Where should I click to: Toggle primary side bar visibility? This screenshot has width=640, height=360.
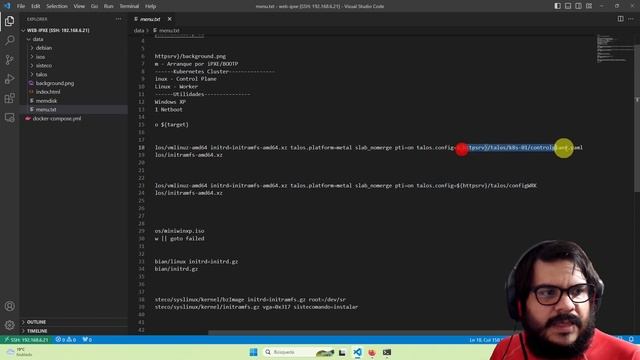click(x=558, y=6)
